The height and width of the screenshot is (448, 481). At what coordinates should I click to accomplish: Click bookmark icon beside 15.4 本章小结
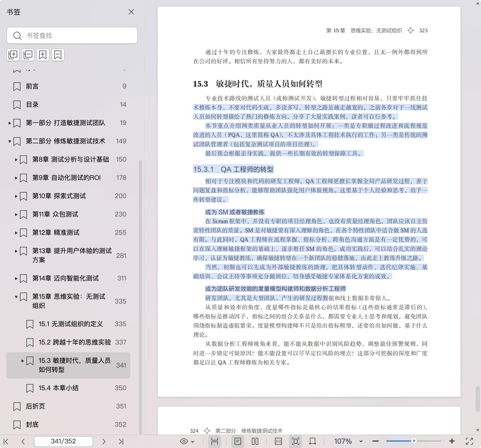pos(30,388)
